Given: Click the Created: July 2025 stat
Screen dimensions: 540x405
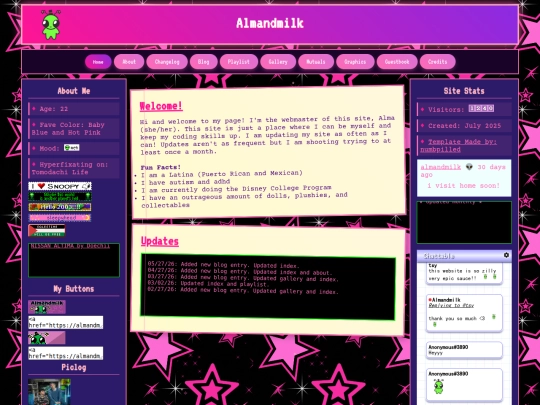Looking at the screenshot, I should pyautogui.click(x=464, y=126).
